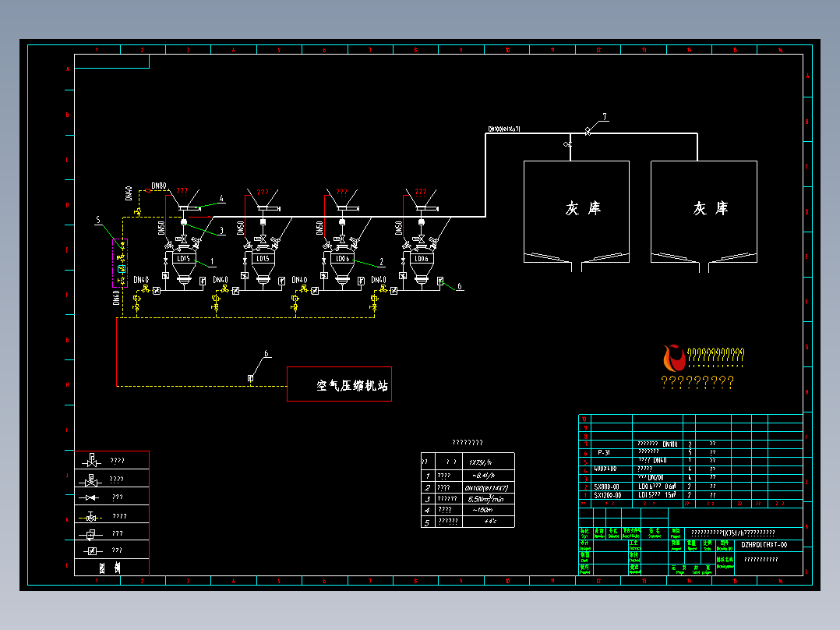Image resolution: width=840 pixels, height=630 pixels.
Task: Click the fifth legend row's box symbol
Action: pos(90,534)
